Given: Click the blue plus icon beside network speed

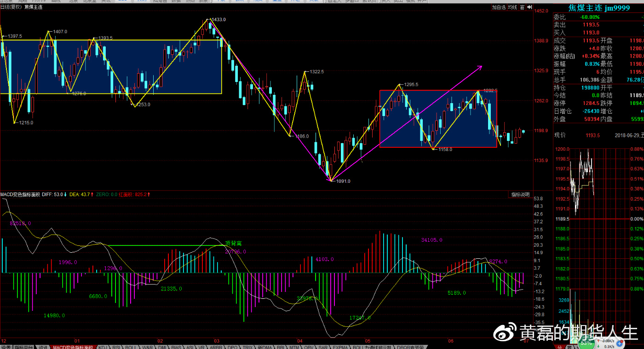Looking at the screenshot, I should tap(620, 344).
